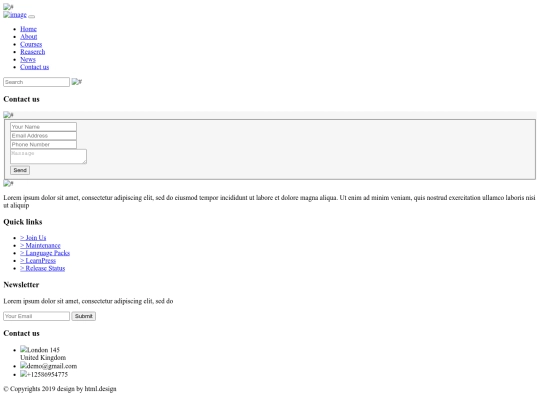Open the logo image link

point(15,14)
